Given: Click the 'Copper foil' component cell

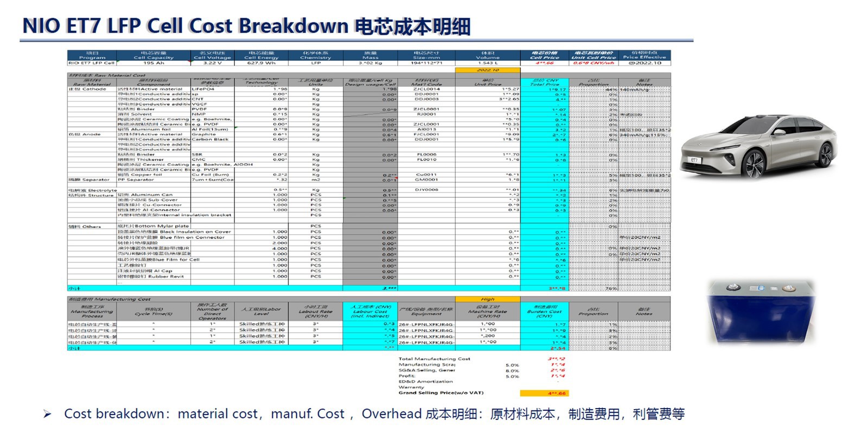Looking at the screenshot, I should pos(154,175).
